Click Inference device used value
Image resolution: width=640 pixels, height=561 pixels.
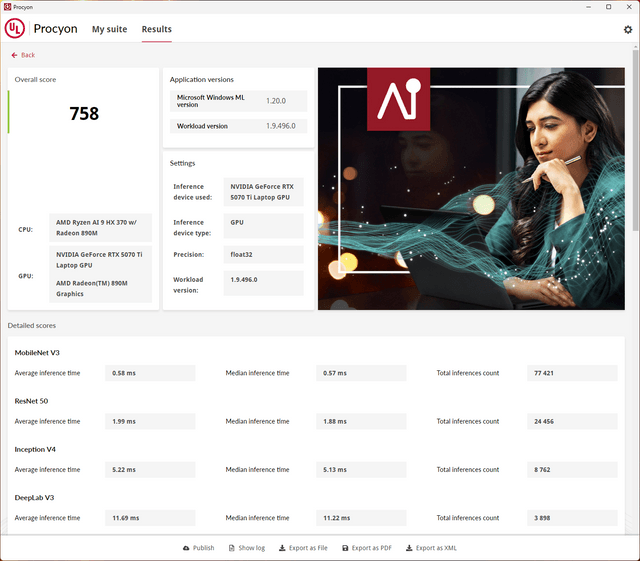(264, 192)
